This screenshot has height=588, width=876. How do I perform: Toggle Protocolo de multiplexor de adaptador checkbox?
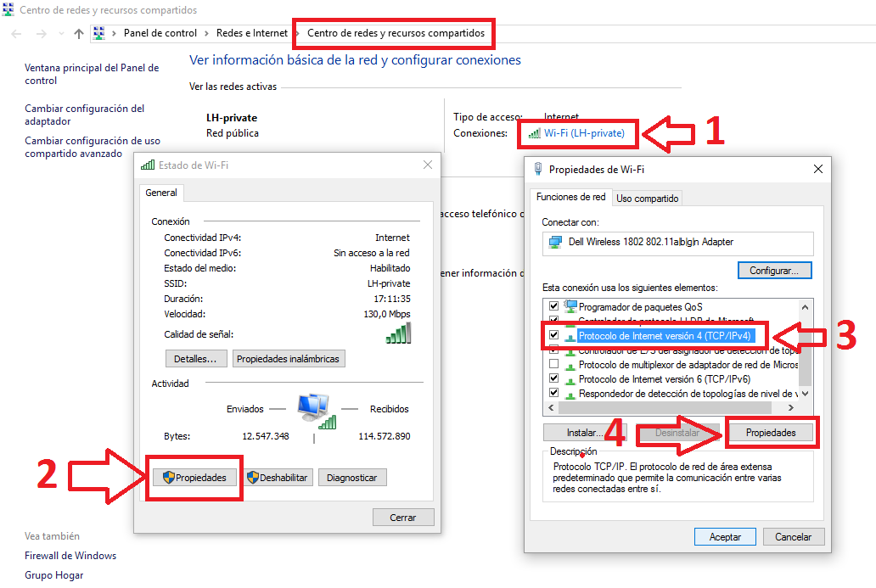pyautogui.click(x=553, y=364)
